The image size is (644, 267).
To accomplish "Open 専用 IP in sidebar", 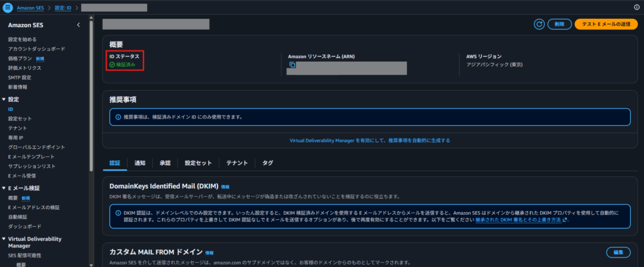I will (x=16, y=137).
